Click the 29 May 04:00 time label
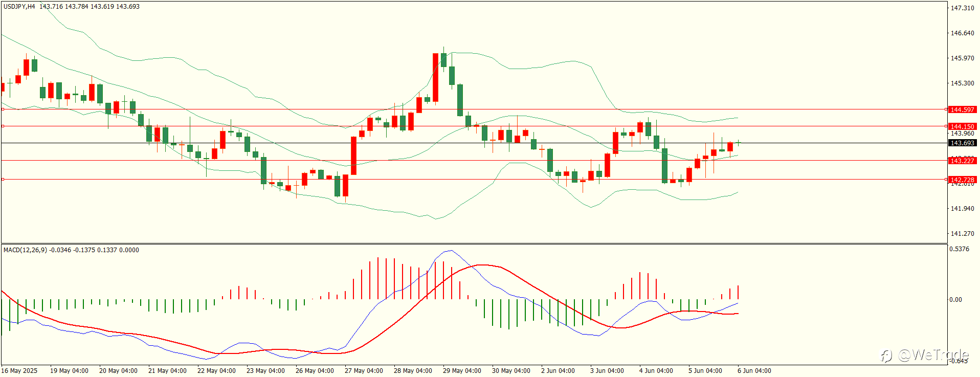This screenshot has height=377, width=980. 462,371
